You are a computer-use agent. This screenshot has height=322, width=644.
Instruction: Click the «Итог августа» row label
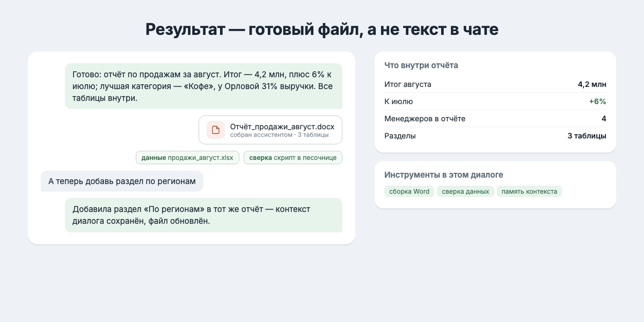[408, 84]
